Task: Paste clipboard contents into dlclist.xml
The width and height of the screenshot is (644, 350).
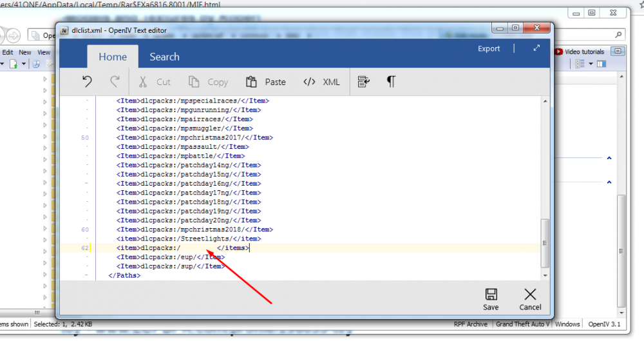Action: (266, 82)
